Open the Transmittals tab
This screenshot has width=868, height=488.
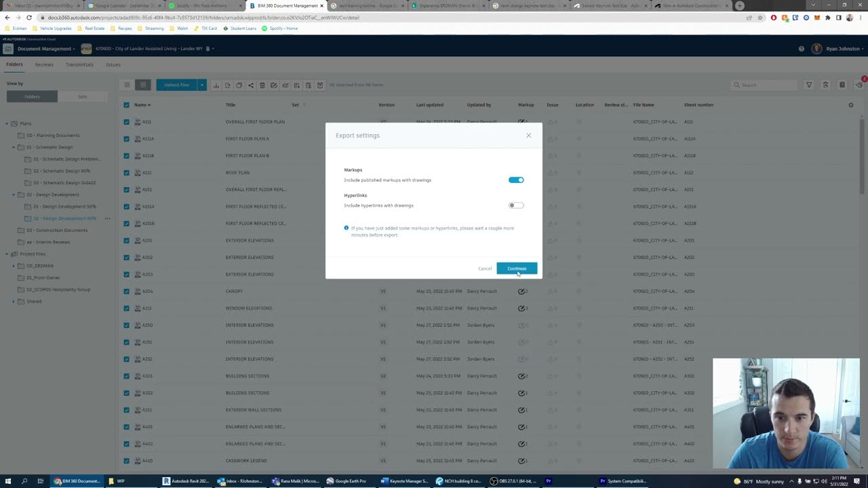(79, 64)
